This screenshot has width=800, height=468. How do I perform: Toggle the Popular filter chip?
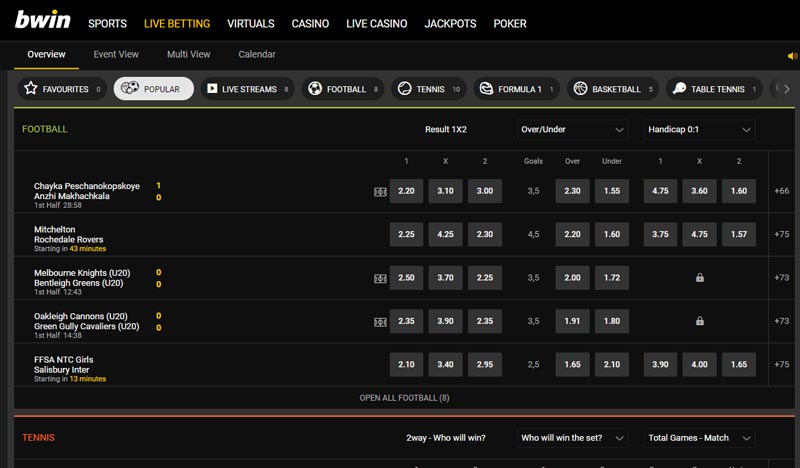pyautogui.click(x=153, y=89)
